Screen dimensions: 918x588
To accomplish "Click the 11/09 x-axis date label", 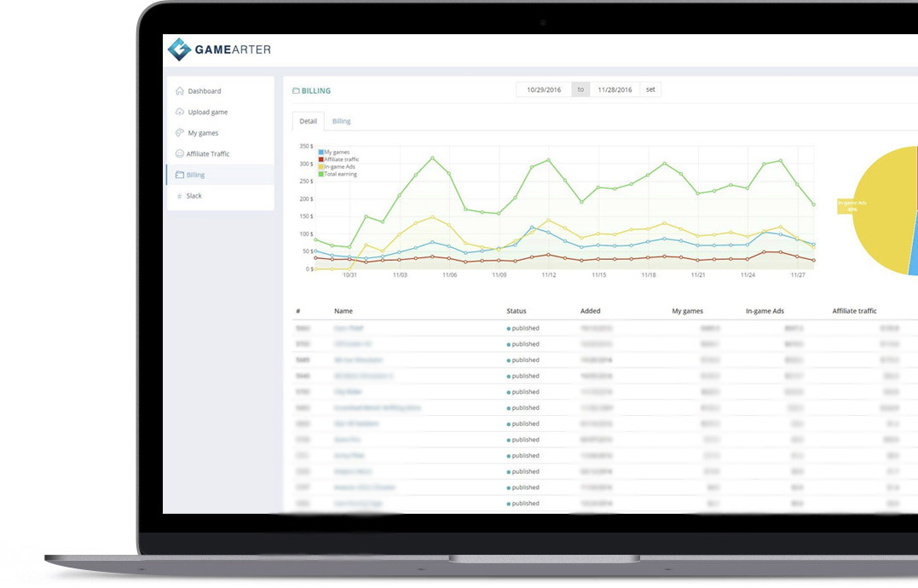I will (499, 275).
